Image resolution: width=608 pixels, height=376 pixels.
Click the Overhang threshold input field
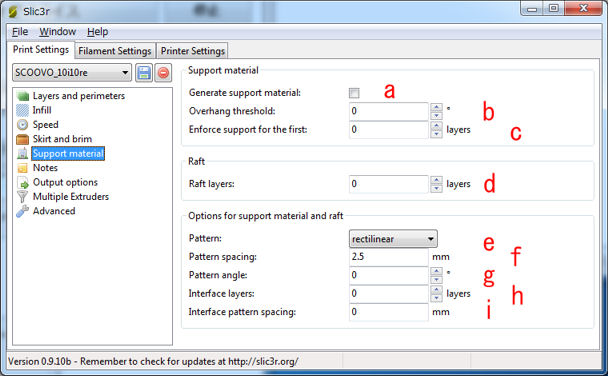(389, 112)
